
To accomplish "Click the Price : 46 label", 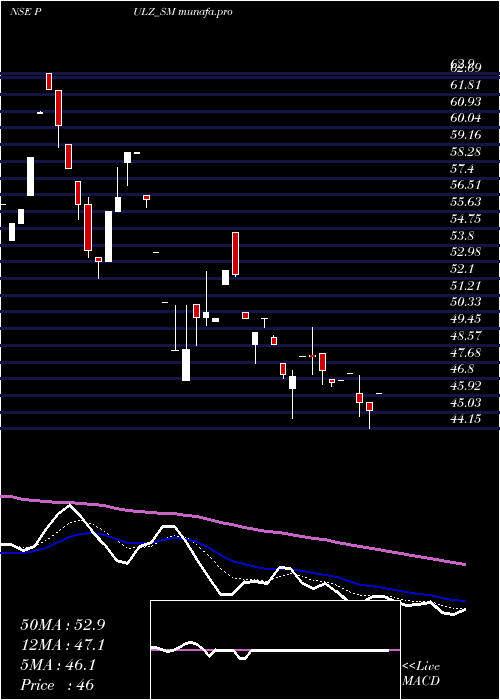I will pyautogui.click(x=58, y=685).
